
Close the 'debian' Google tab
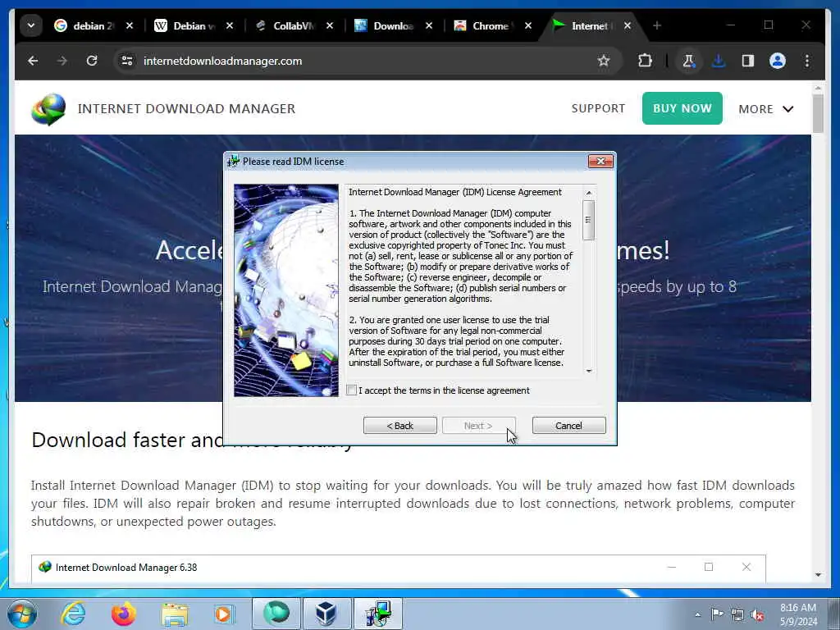coord(130,25)
